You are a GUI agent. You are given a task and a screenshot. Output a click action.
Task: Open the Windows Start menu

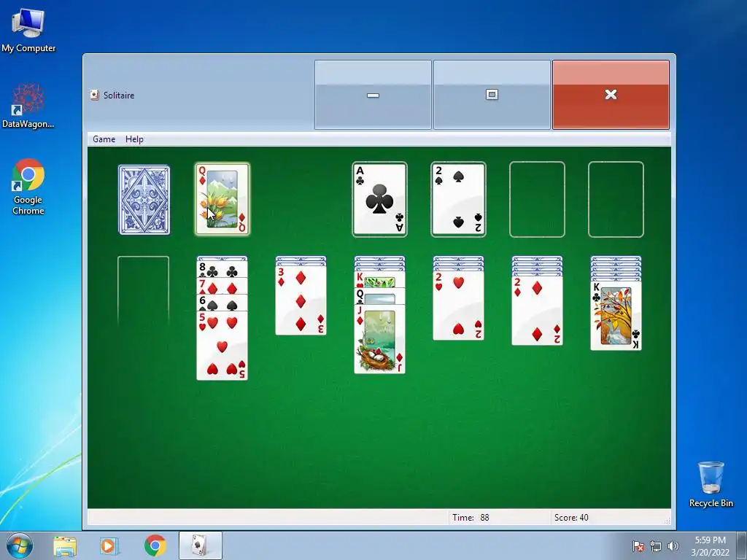coord(20,545)
